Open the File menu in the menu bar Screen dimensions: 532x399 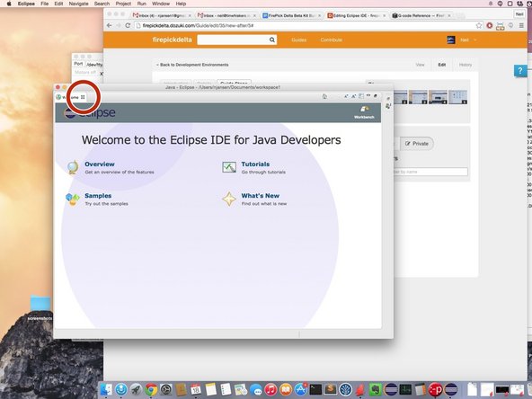tap(44, 4)
